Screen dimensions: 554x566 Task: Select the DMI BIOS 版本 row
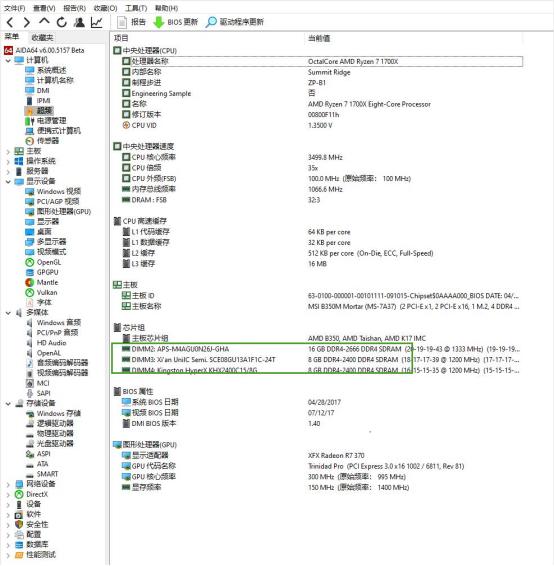point(322,423)
